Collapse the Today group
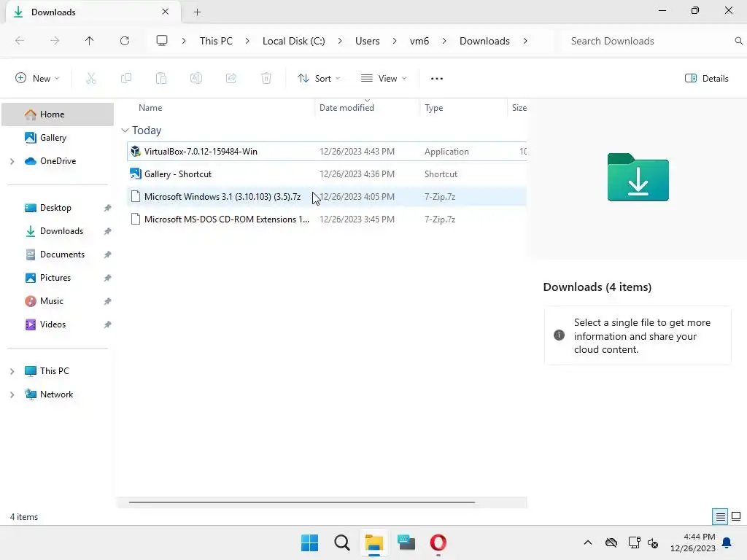The height and width of the screenshot is (560, 747). click(125, 130)
